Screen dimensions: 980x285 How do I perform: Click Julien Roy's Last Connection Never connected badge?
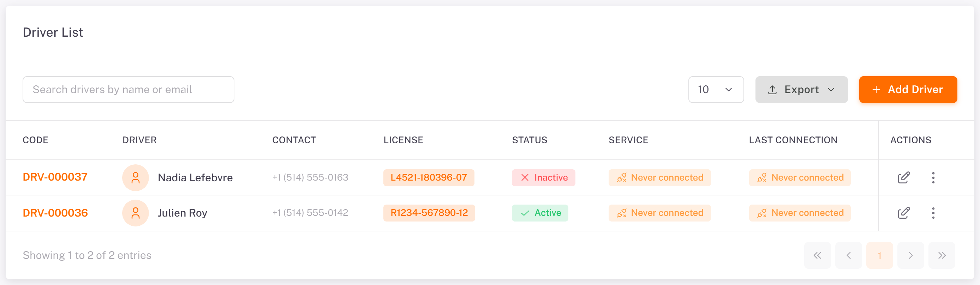tap(800, 213)
